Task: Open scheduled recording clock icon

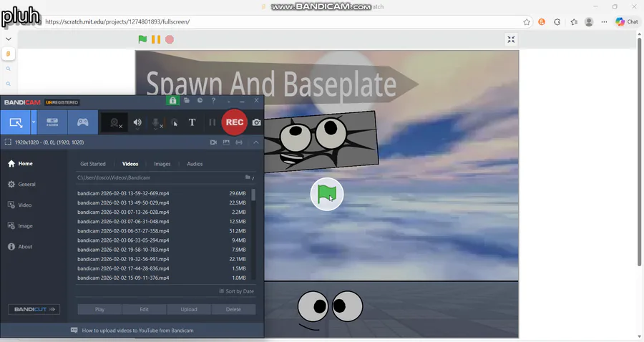Action: [200, 100]
